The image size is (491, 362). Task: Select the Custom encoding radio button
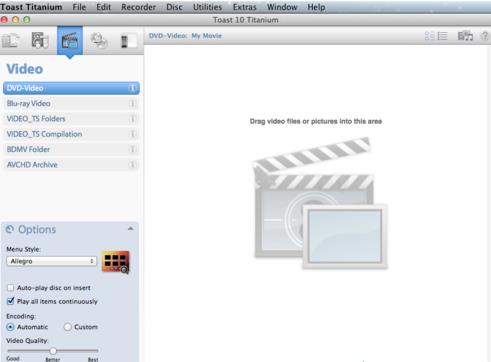click(68, 327)
